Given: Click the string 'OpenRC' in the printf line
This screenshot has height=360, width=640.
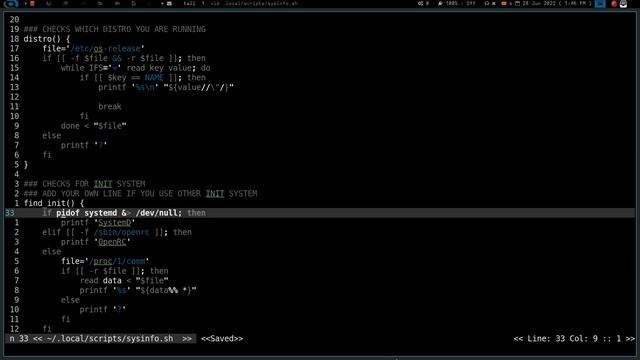Looking at the screenshot, I should point(112,242).
